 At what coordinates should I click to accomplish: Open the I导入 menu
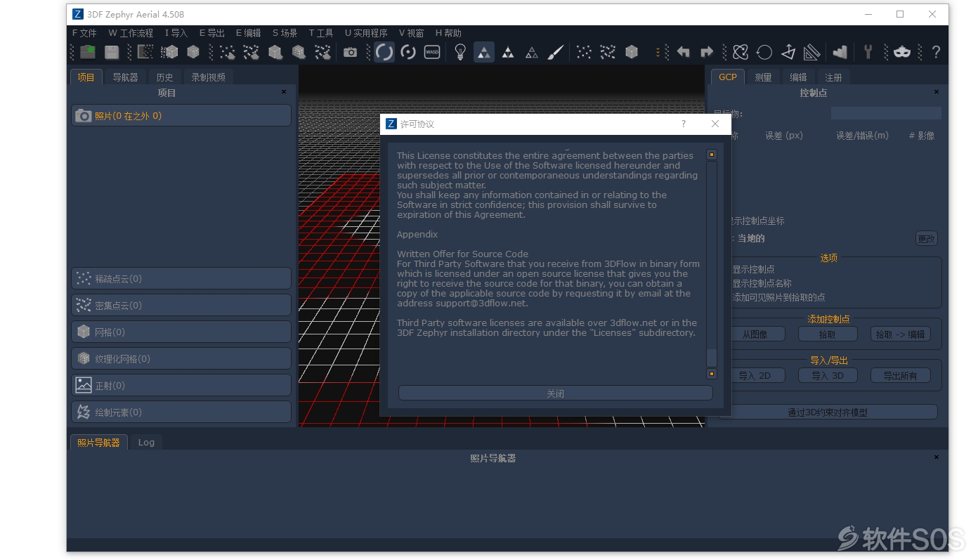point(176,33)
